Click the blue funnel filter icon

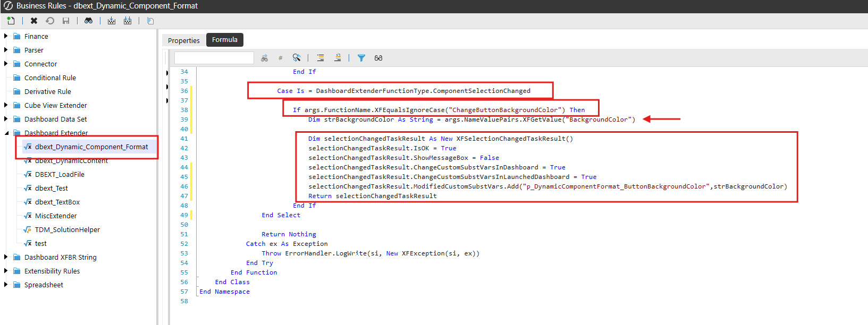click(361, 58)
